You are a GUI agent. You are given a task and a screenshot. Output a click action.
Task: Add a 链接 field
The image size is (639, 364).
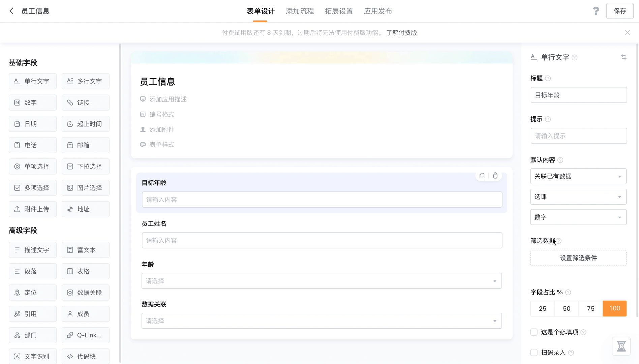pos(86,102)
